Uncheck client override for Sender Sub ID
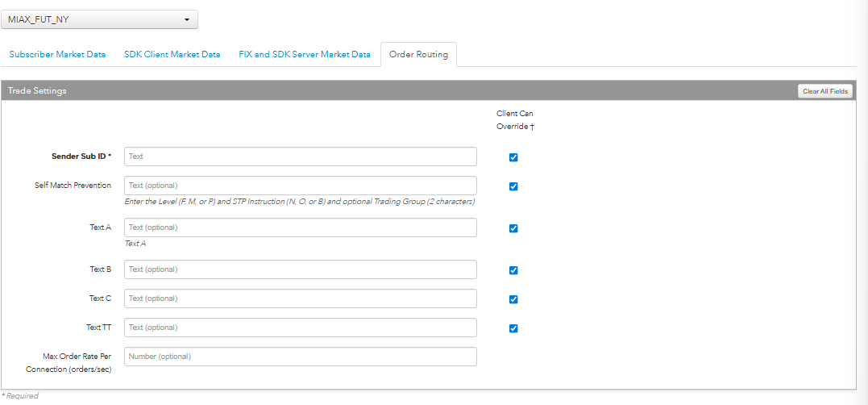This screenshot has width=868, height=405. [513, 157]
